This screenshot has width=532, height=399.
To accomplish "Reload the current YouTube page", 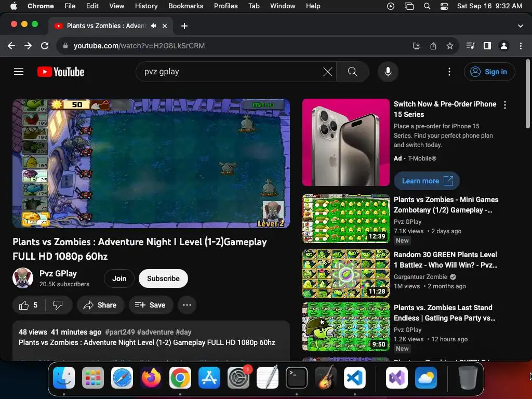I will (45, 46).
